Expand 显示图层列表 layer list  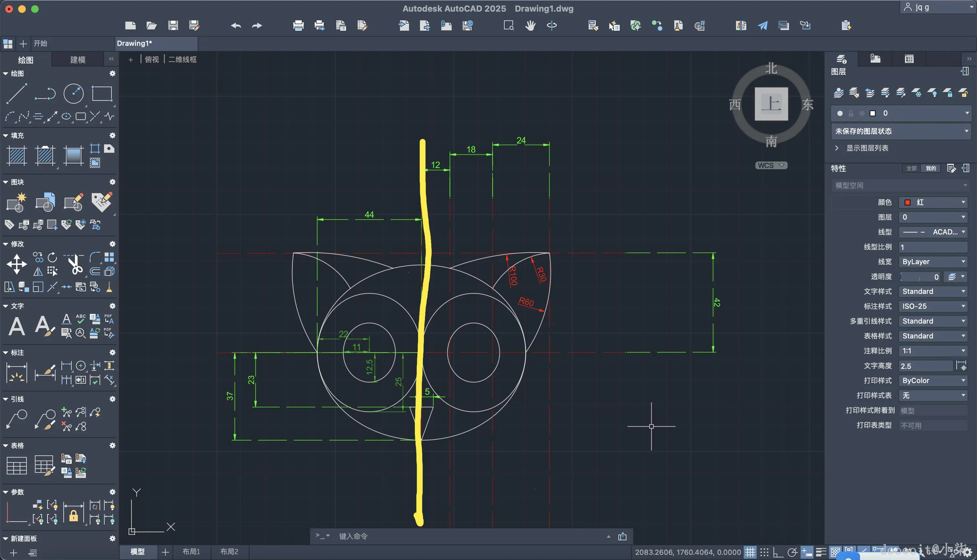coord(862,148)
